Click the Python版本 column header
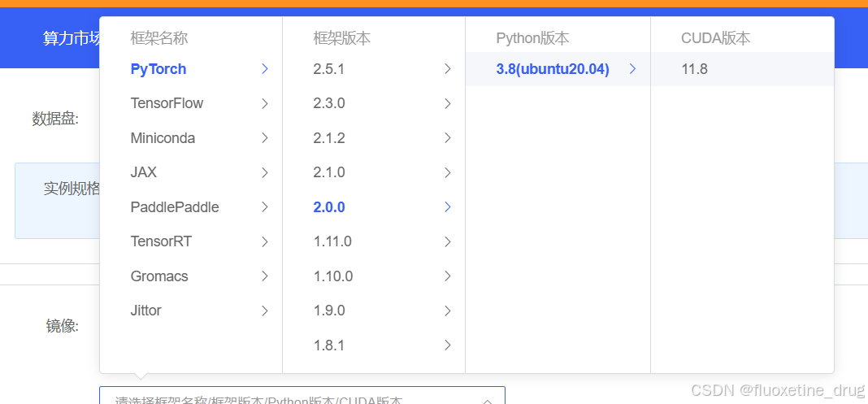 pyautogui.click(x=532, y=38)
